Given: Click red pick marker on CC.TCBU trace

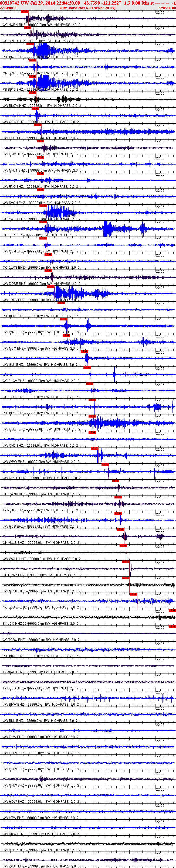Looking at the screenshot, I should click(x=172, y=626).
